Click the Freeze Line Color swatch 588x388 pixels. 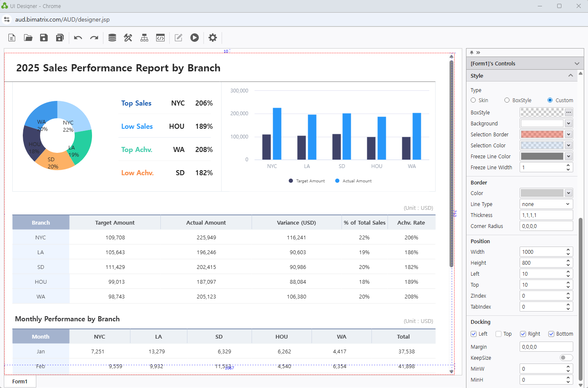point(542,156)
